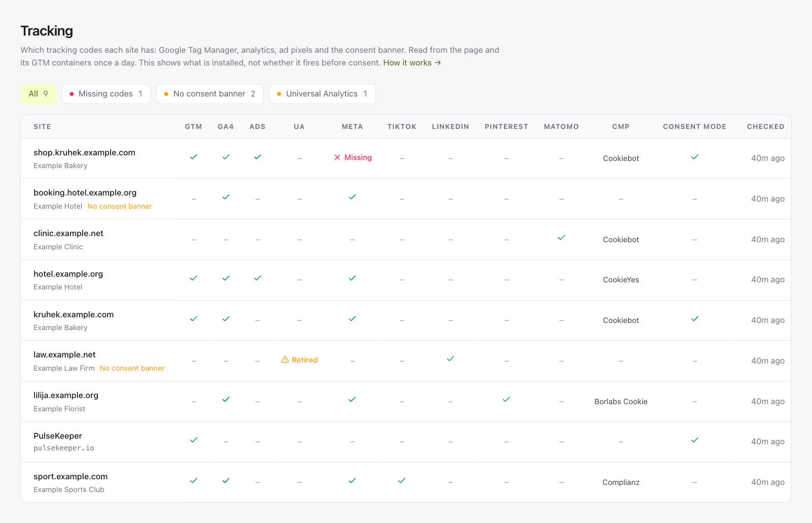This screenshot has height=523, width=812.
Task: Click the CONSENT MODE column header
Action: point(695,127)
